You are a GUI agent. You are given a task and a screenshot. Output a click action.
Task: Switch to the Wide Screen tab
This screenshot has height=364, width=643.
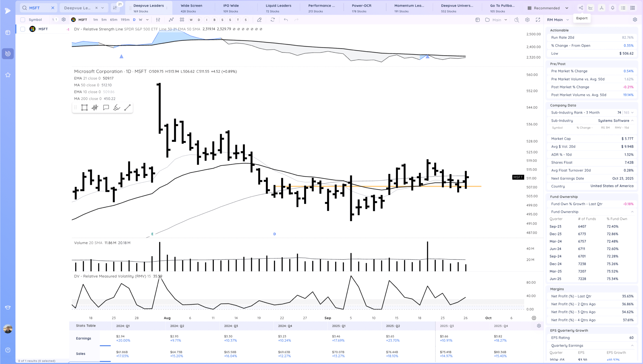click(191, 8)
